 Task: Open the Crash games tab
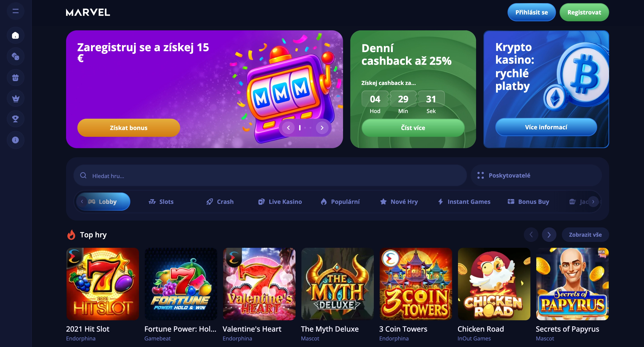tap(220, 202)
